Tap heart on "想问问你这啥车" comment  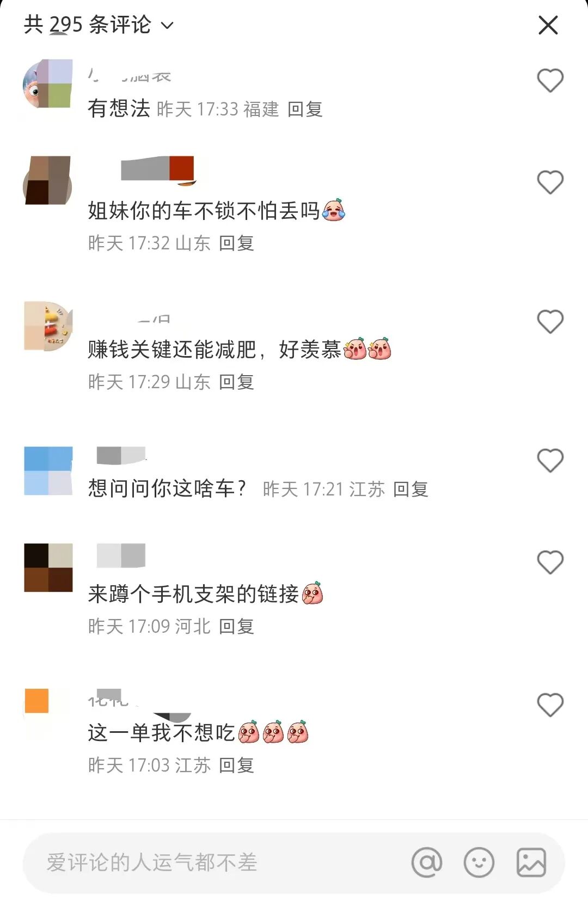pyautogui.click(x=550, y=461)
